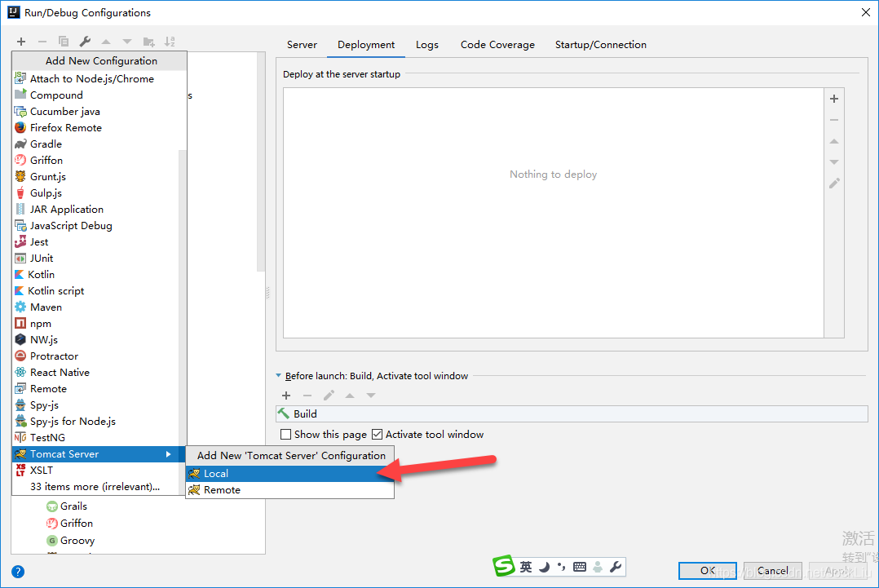Select the Build task row

(572, 413)
